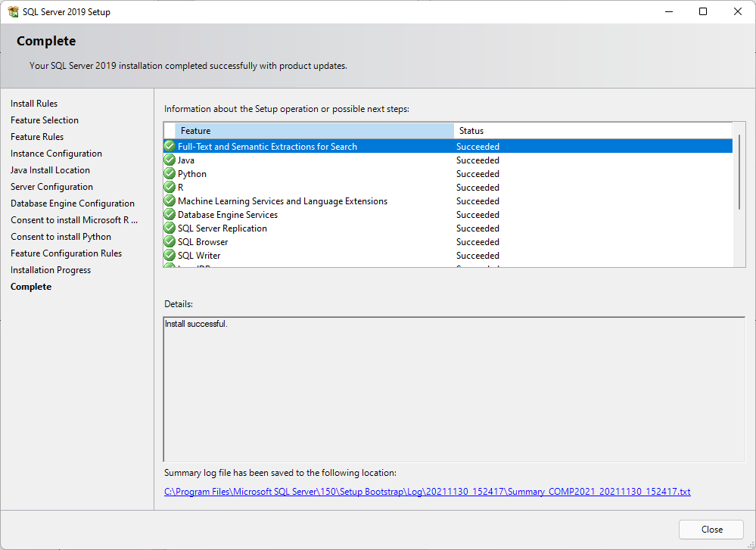
Task: Select Feature Configuration Rules step in sidebar
Action: (67, 253)
